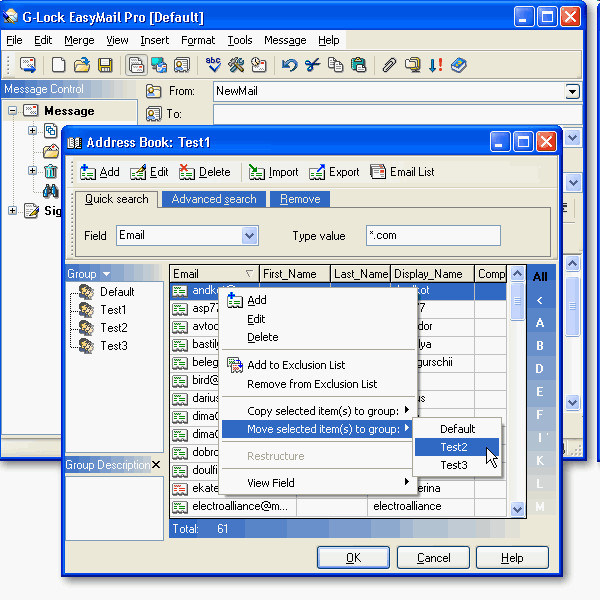Click the contact list scrollbar thumb
This screenshot has width=600, height=600.
click(517, 301)
